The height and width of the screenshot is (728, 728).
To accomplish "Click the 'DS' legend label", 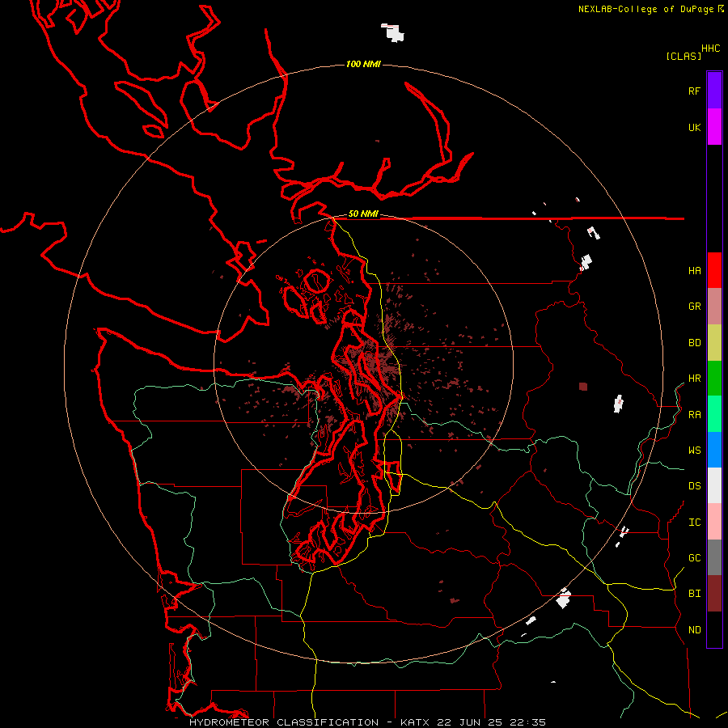I will pos(694,486).
